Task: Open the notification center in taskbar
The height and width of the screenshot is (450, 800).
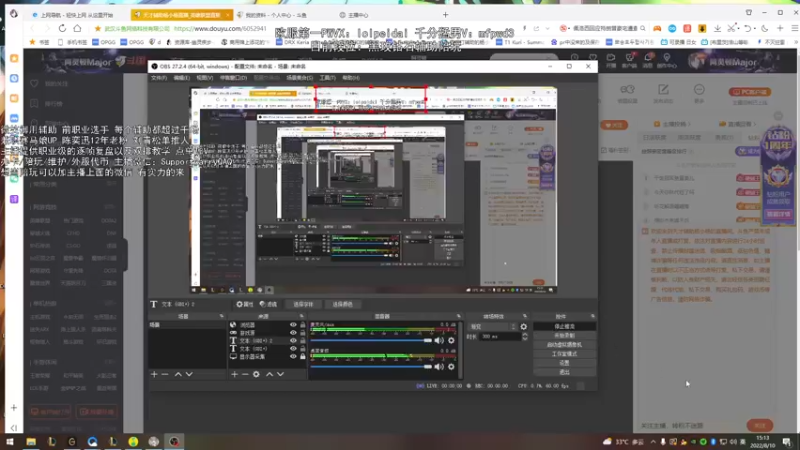Action: pos(787,441)
